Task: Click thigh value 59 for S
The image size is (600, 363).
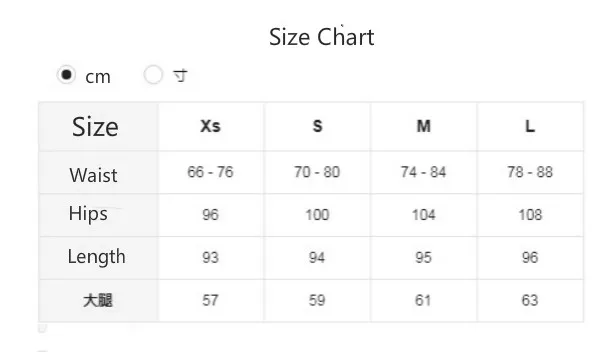Action: pos(317,300)
